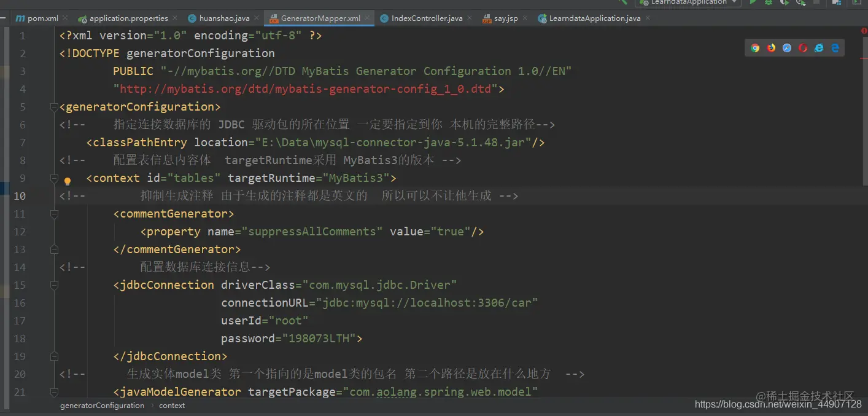The width and height of the screenshot is (868, 416).
Task: Close the LearndataApplication.java tab
Action: click(648, 18)
